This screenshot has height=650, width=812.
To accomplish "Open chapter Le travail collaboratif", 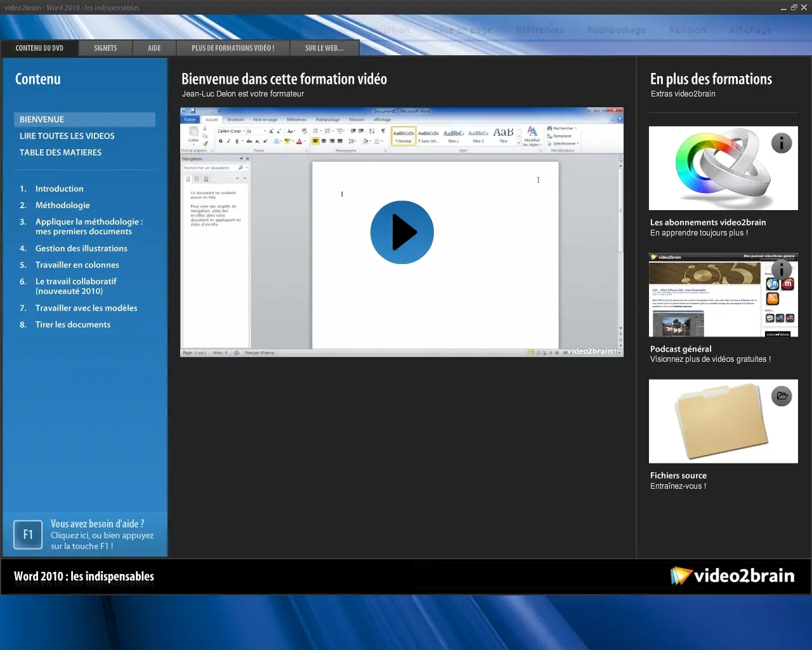I will point(75,286).
